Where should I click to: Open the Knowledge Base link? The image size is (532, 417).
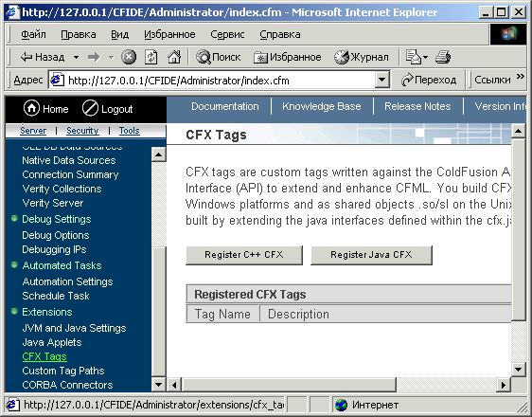point(322,106)
